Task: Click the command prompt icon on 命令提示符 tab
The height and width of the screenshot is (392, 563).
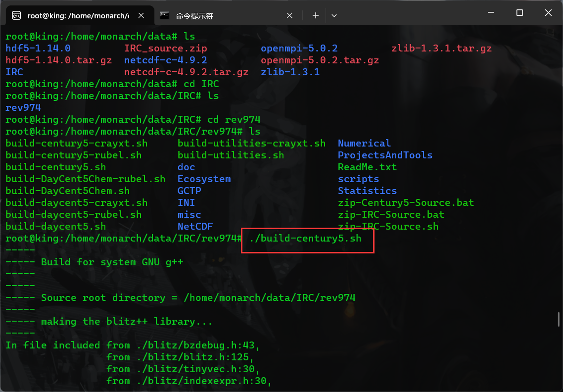Action: pyautogui.click(x=164, y=15)
